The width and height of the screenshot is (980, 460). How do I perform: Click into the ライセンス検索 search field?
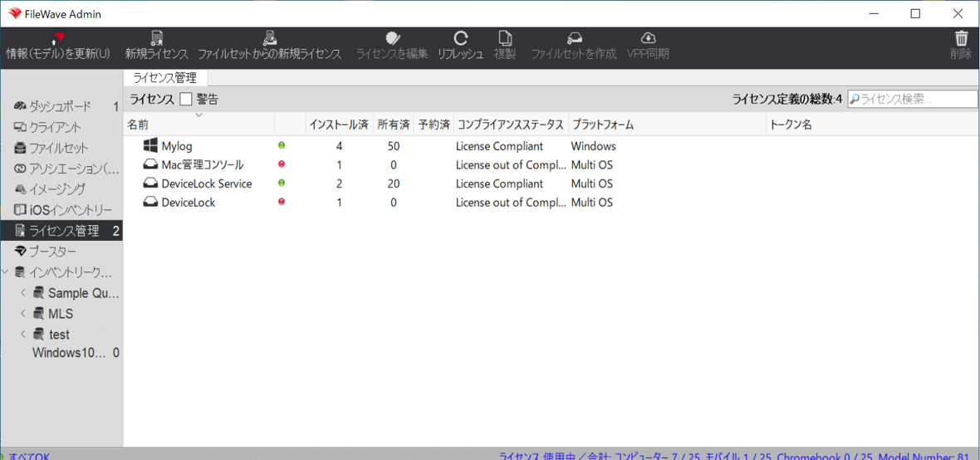pos(913,99)
